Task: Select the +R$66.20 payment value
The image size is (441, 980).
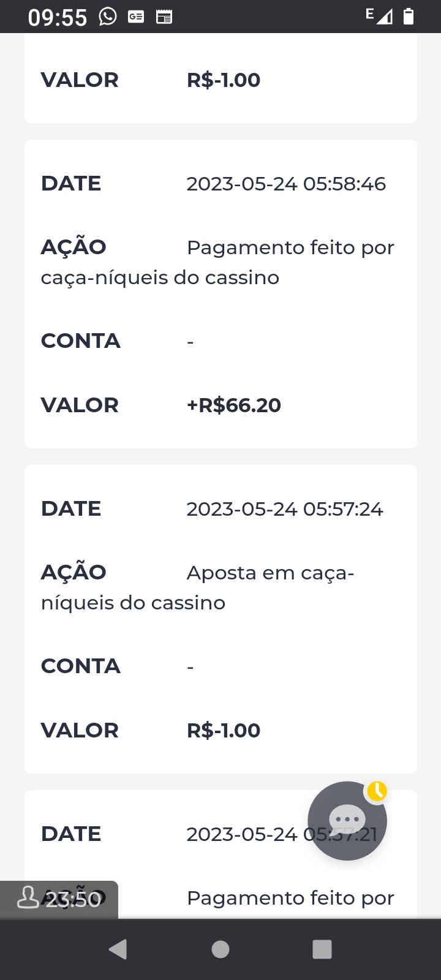Action: click(233, 405)
